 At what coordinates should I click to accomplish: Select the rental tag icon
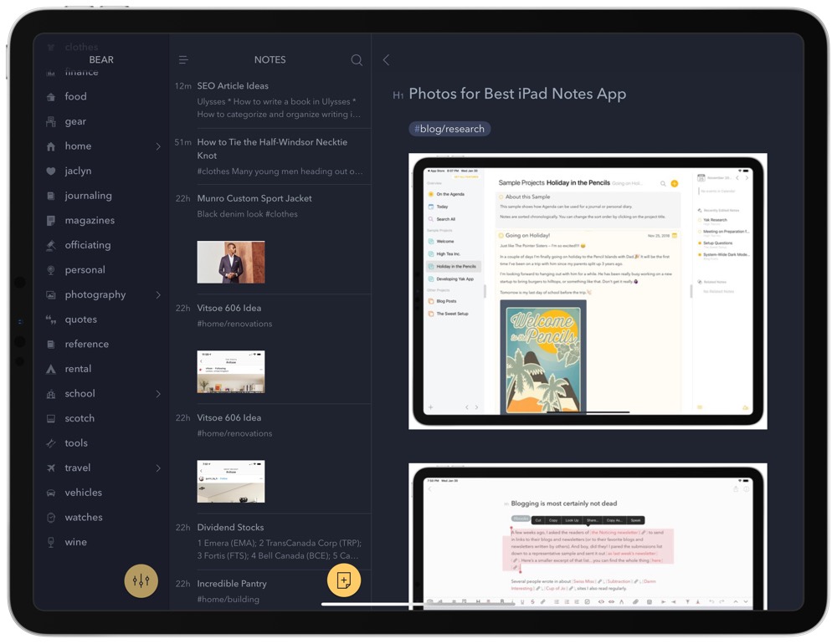pos(51,369)
